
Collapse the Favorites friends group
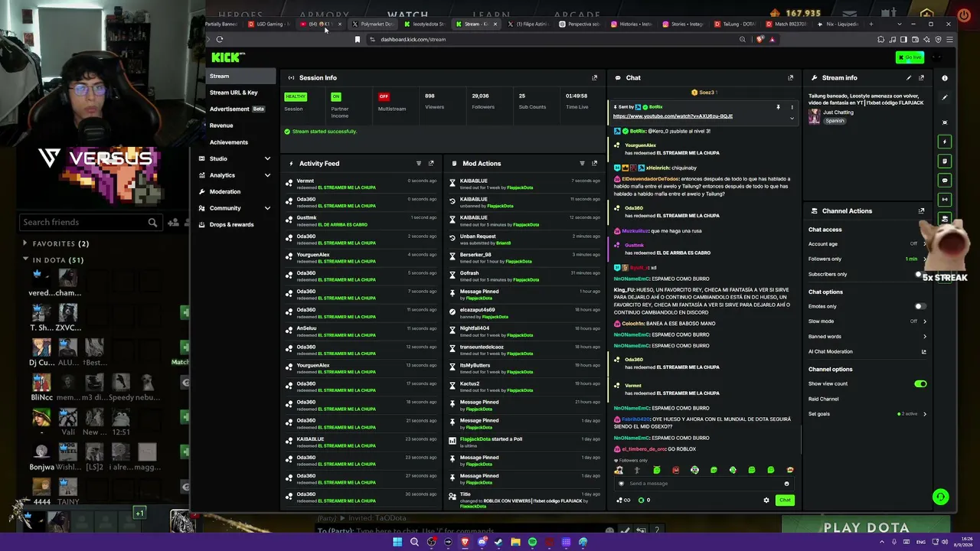click(25, 243)
